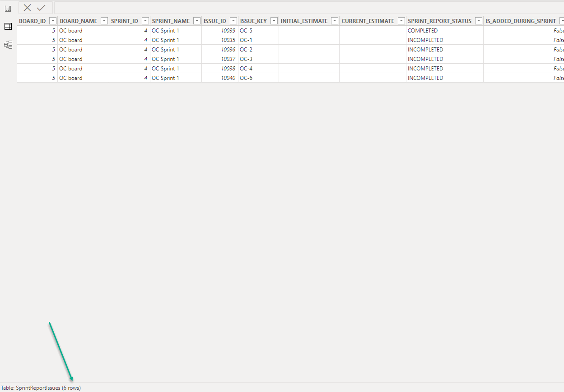Open the SPRINT_NAME filter dropdown
This screenshot has width=564, height=392.
pos(196,20)
